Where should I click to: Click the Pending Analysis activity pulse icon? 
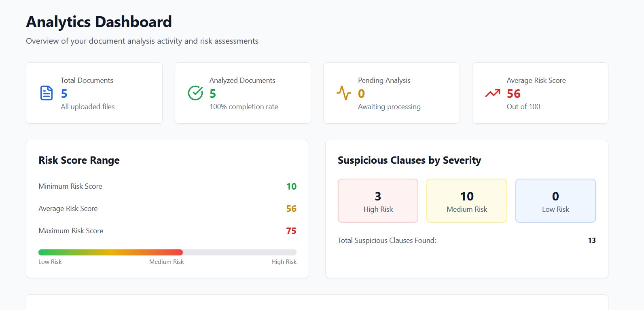344,93
